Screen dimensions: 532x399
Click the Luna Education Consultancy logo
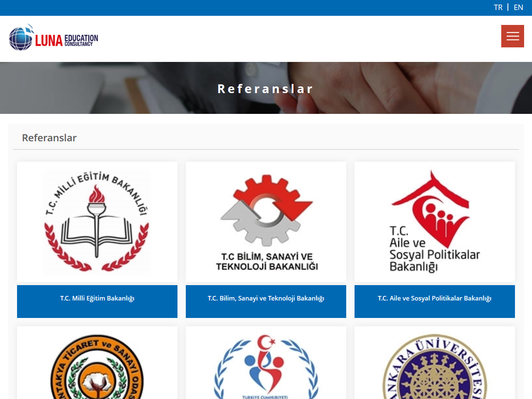[54, 37]
